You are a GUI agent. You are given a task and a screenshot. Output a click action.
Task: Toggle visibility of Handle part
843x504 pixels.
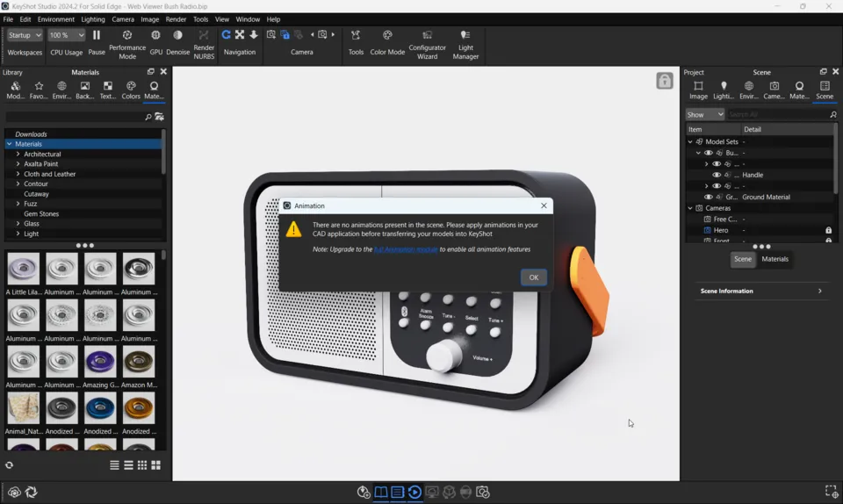(x=717, y=175)
